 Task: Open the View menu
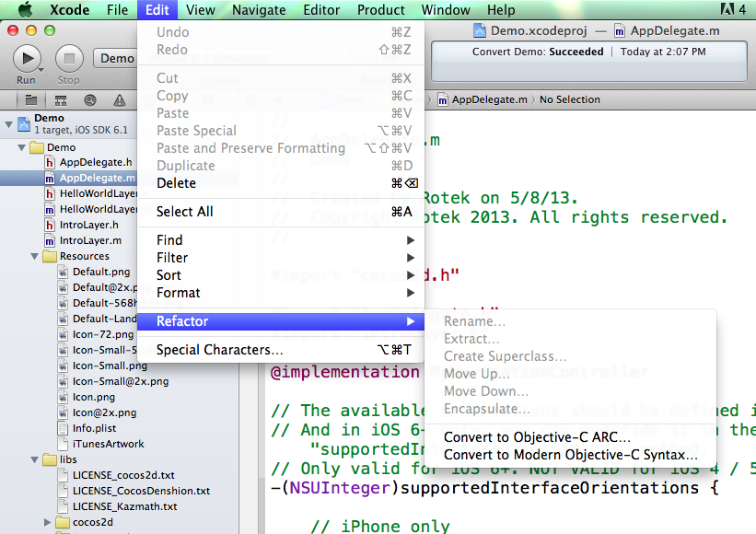(200, 9)
